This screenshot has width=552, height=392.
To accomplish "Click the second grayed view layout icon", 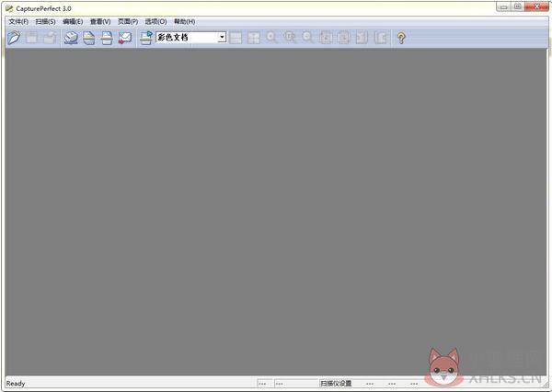I will (254, 38).
